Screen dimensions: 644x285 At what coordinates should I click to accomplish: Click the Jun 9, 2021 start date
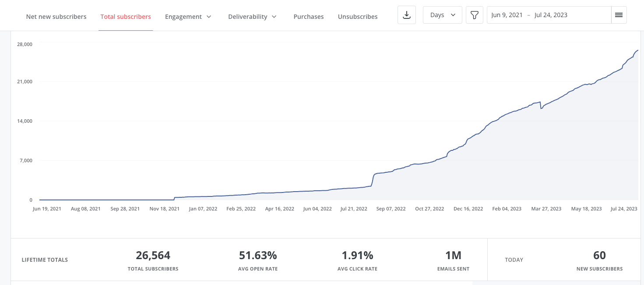(507, 15)
